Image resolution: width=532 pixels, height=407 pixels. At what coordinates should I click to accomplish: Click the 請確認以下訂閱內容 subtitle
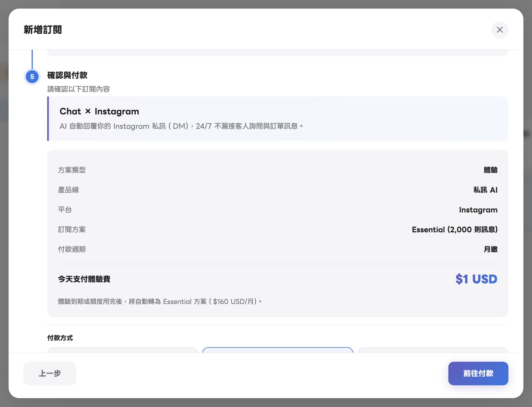[x=78, y=89]
